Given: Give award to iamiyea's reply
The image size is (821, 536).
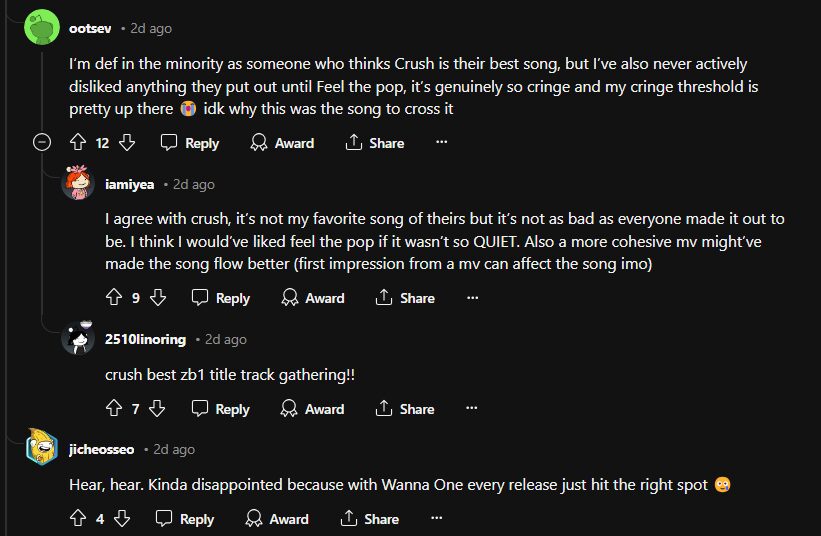Looking at the screenshot, I should [313, 298].
